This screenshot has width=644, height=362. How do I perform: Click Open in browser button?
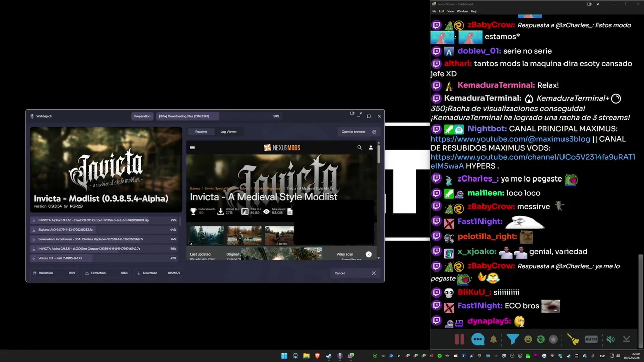coord(358,132)
